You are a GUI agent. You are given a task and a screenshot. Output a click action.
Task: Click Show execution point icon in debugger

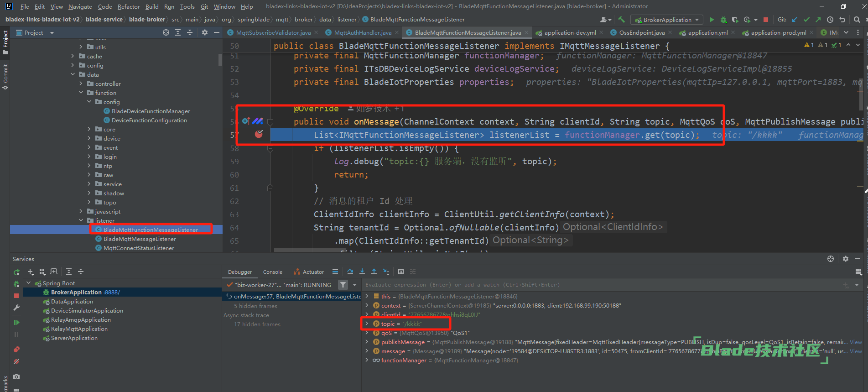pyautogui.click(x=335, y=272)
